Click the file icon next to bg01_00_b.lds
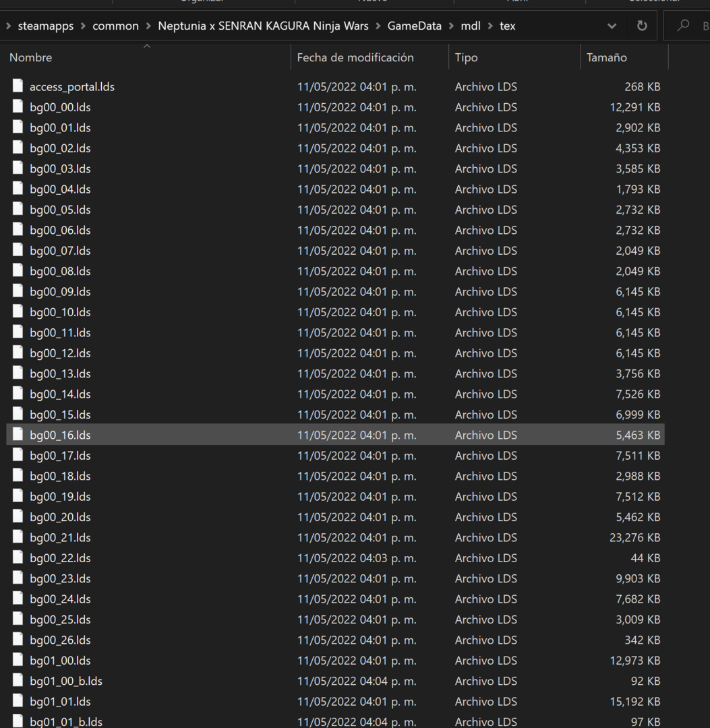 pos(18,680)
